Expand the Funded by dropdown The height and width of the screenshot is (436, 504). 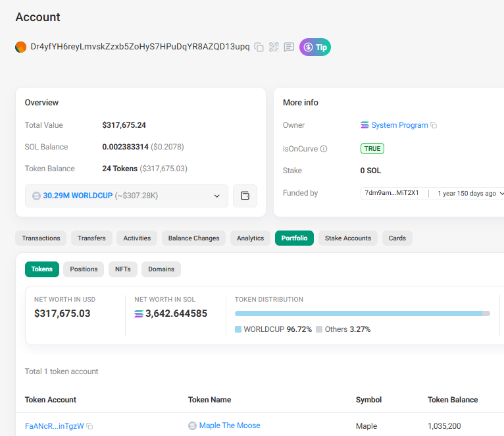[501, 194]
